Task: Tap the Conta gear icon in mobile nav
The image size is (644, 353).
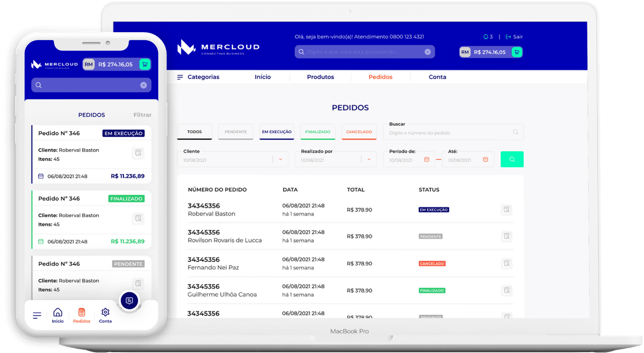Action: tap(105, 313)
